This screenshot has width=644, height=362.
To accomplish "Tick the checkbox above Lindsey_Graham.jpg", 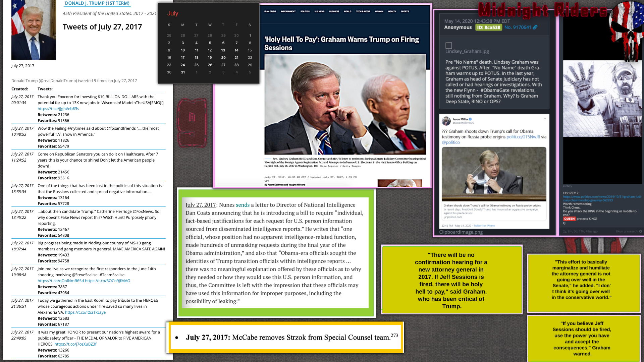I will tap(448, 45).
